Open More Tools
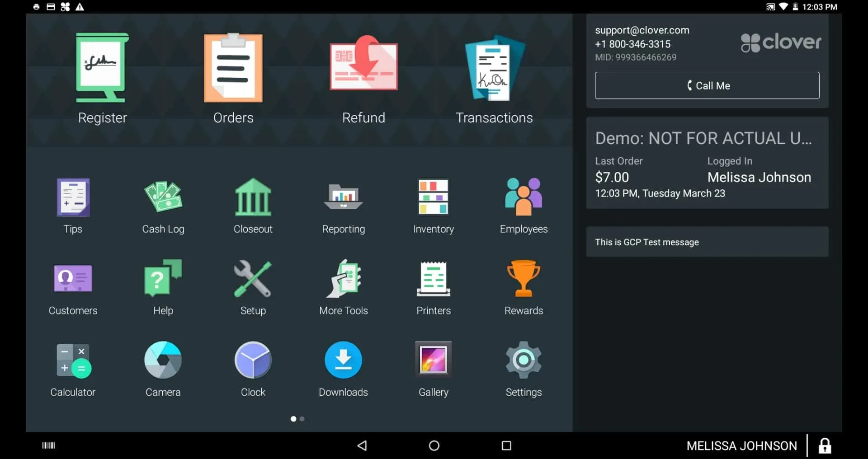This screenshot has height=459, width=868. click(x=344, y=288)
